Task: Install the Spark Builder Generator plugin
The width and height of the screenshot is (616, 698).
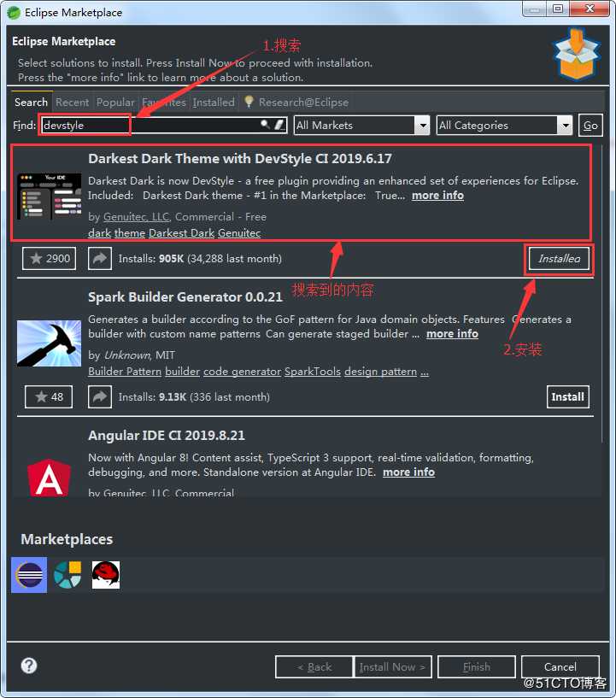Action: point(567,396)
